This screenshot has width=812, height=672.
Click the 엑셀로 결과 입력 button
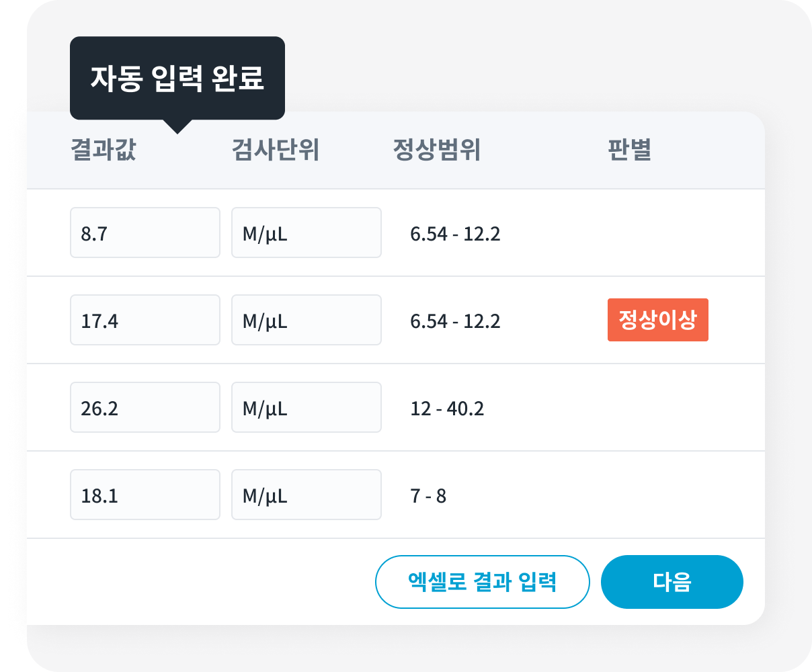[482, 582]
